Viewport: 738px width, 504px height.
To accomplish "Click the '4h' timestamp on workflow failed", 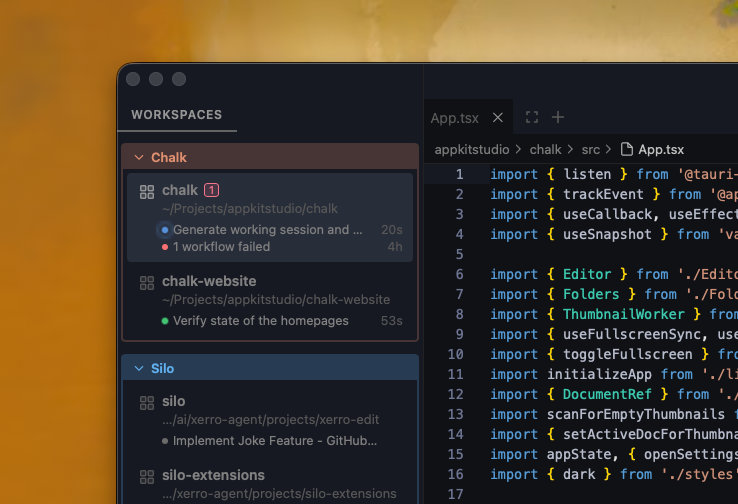I will pyautogui.click(x=395, y=247).
